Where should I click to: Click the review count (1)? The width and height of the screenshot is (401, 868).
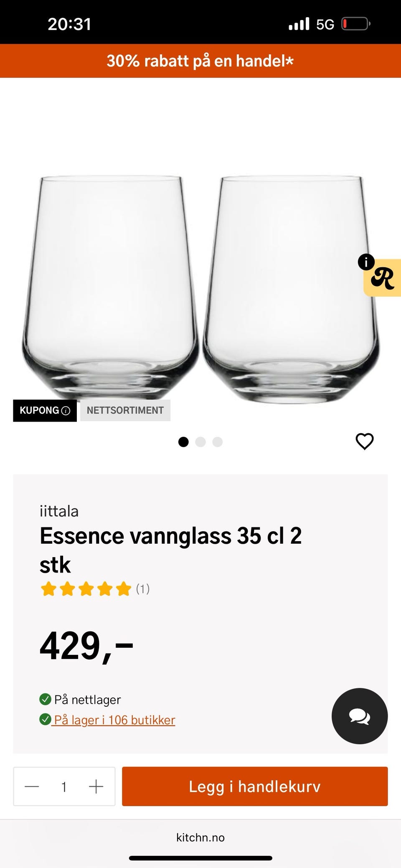(143, 589)
